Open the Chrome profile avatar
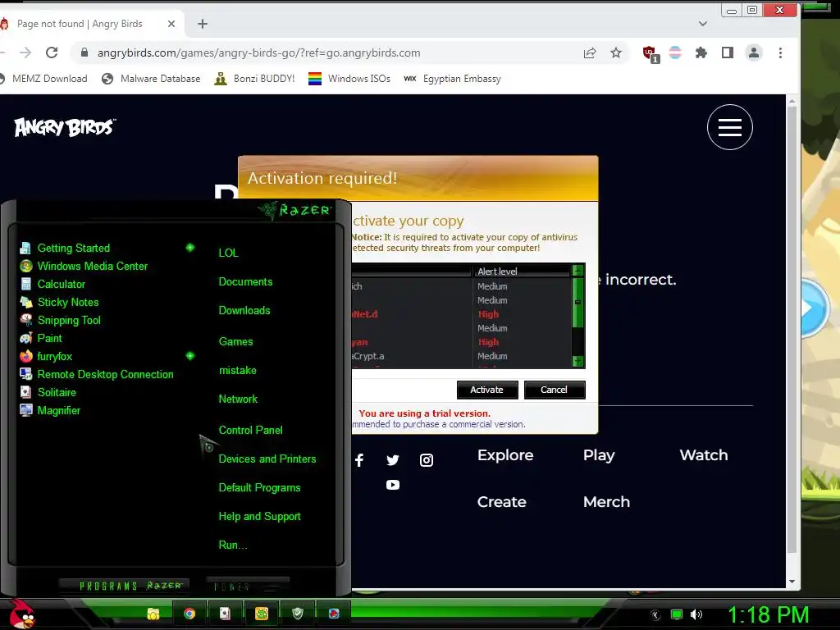The height and width of the screenshot is (630, 840). click(x=754, y=52)
